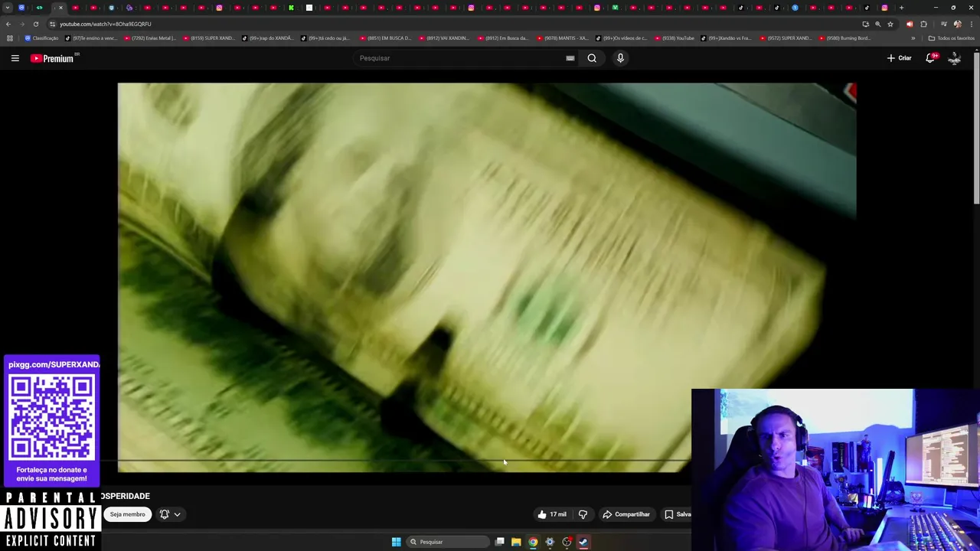The image size is (980, 551).
Task: Switch to Chrome on the taskbar
Action: point(533,542)
